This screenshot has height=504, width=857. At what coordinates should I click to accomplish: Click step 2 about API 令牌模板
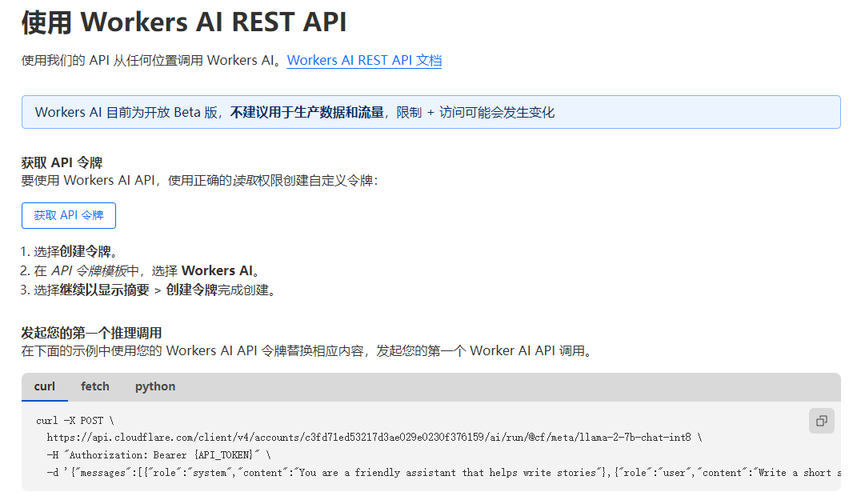[140, 270]
